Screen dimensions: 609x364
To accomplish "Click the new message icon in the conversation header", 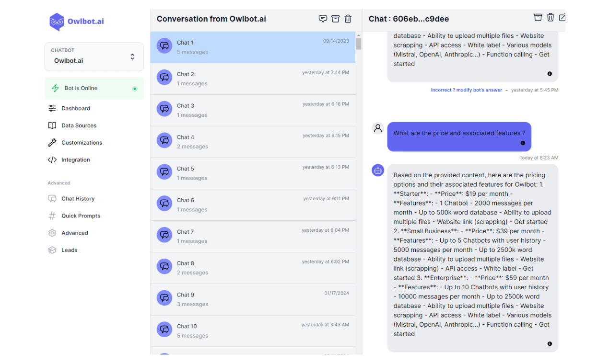I will point(323,19).
